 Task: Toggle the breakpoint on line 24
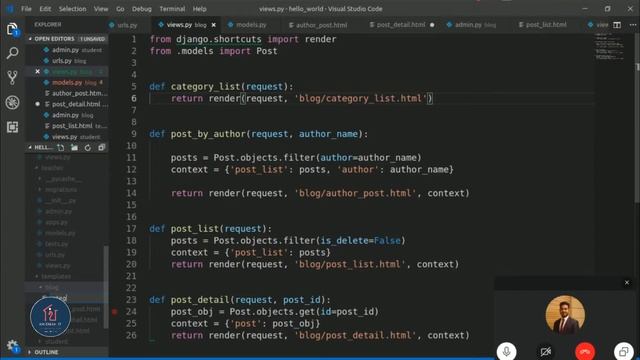(115, 312)
